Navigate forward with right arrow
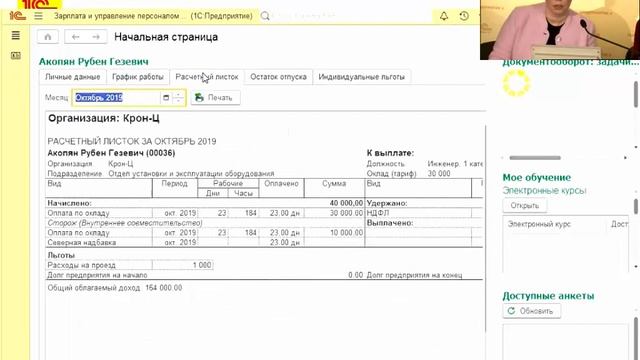This screenshot has height=360, width=640. click(96, 37)
